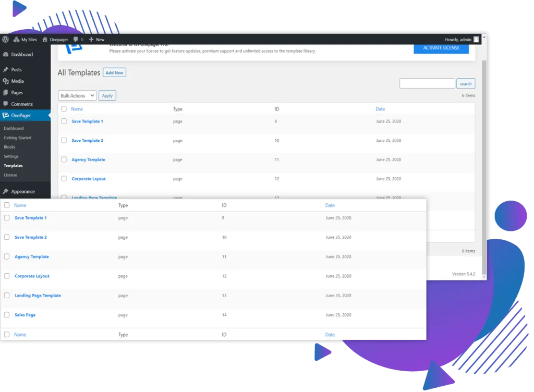Click the Media icon in sidebar
This screenshot has width=534, height=392.
coord(5,81)
